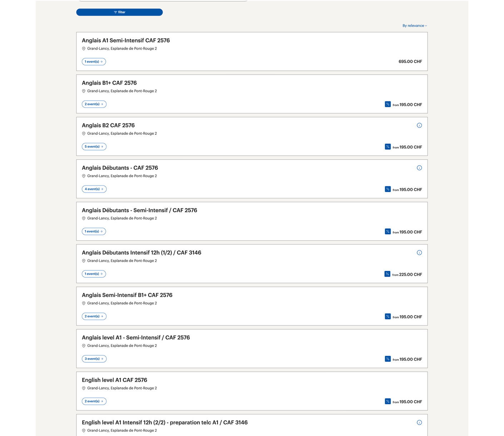Image resolution: width=504 pixels, height=436 pixels.
Task: Open English level A1 CAF 2576 title
Action: click(x=114, y=380)
